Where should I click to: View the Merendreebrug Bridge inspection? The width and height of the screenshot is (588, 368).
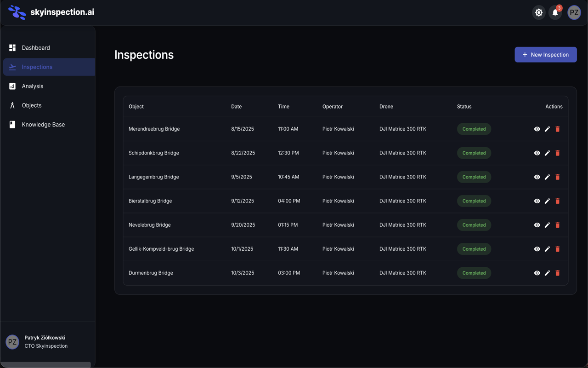coord(537,129)
